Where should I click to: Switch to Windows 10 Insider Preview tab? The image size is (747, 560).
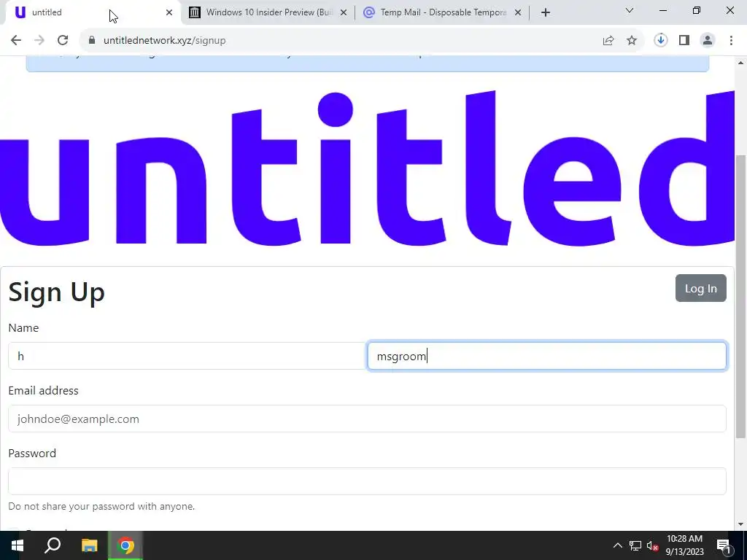tap(268, 12)
